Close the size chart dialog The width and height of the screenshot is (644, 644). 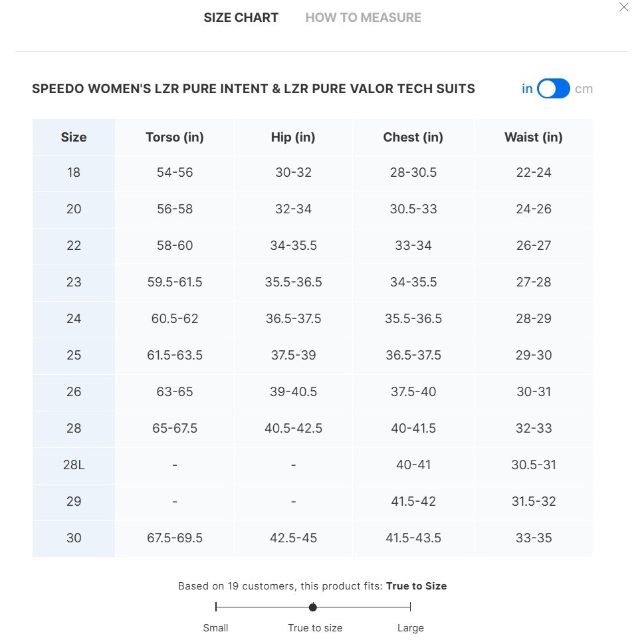pyautogui.click(x=623, y=7)
